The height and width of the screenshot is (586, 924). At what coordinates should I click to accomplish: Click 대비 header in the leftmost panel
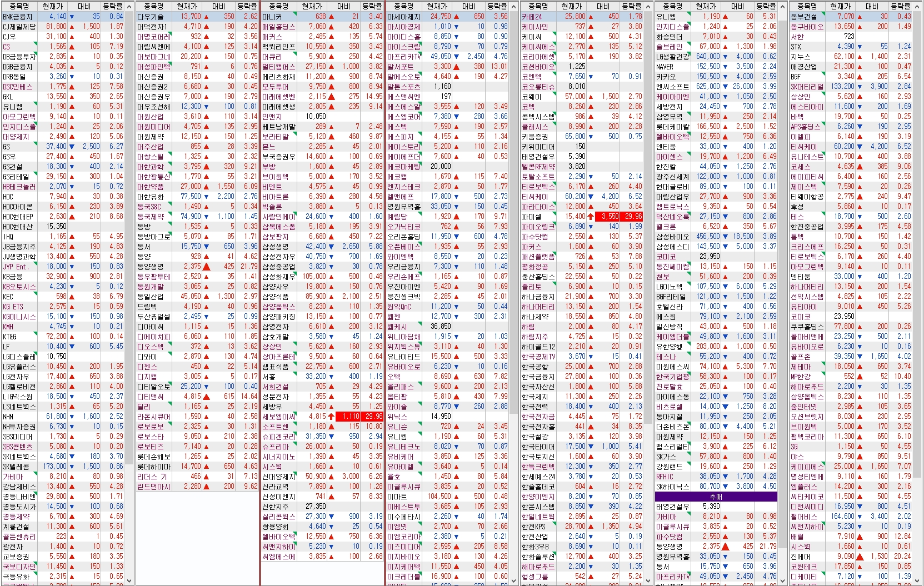tap(84, 6)
